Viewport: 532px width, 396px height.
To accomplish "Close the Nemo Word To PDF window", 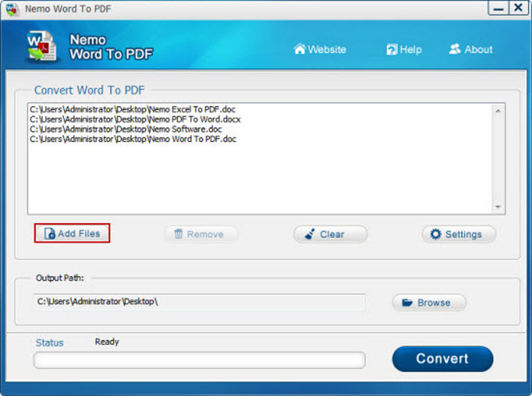I will point(518,8).
